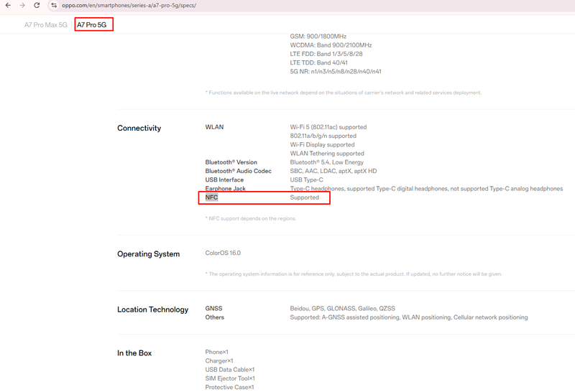Click the highlighted NFC label
Image resolution: width=575 pixels, height=392 pixels.
(x=211, y=197)
